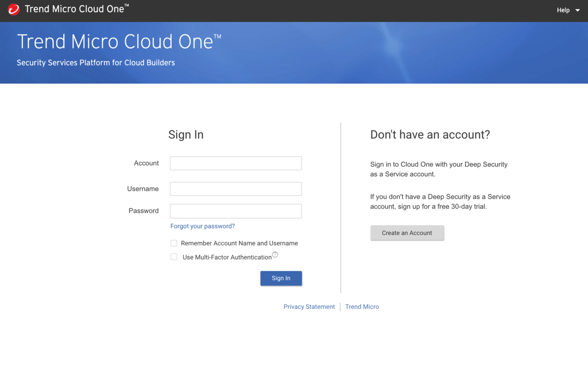
Task: Click the "free 30-day trial" paragraph
Action: [440, 202]
